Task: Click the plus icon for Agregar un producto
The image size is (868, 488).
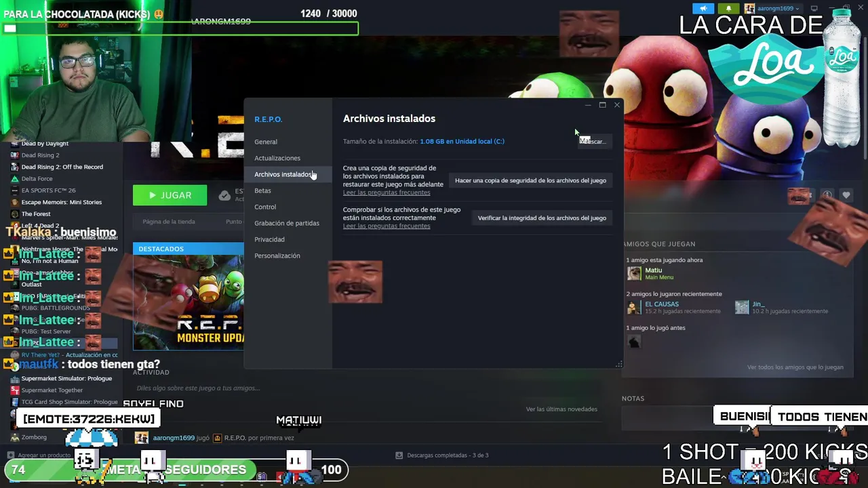Action: pos(10,455)
